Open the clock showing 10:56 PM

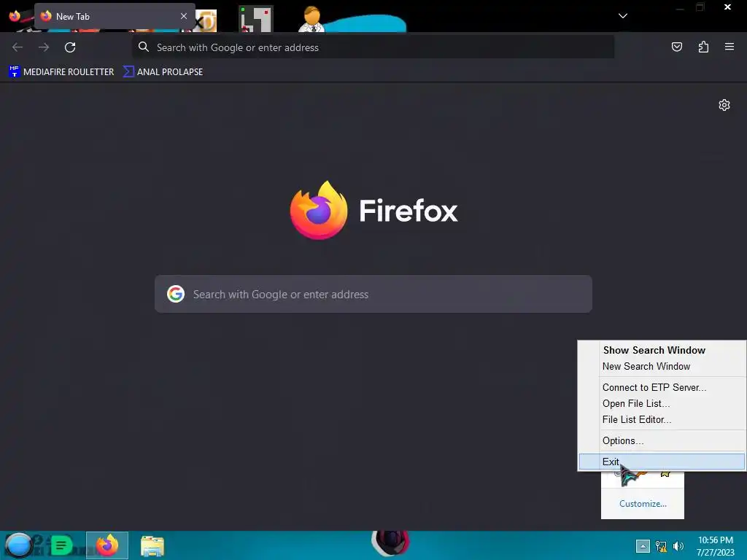pos(715,545)
